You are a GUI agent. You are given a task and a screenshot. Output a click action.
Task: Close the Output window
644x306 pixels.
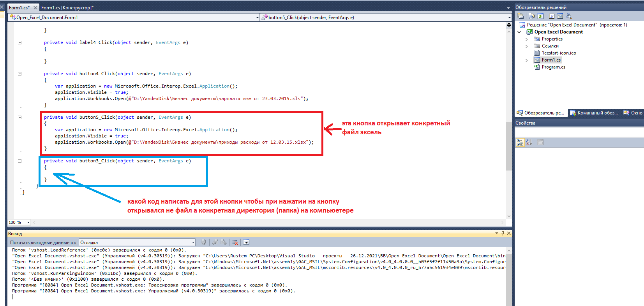(x=508, y=233)
